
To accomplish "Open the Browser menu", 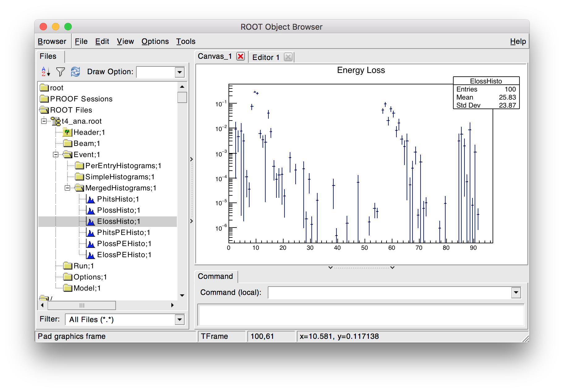I will (52, 41).
